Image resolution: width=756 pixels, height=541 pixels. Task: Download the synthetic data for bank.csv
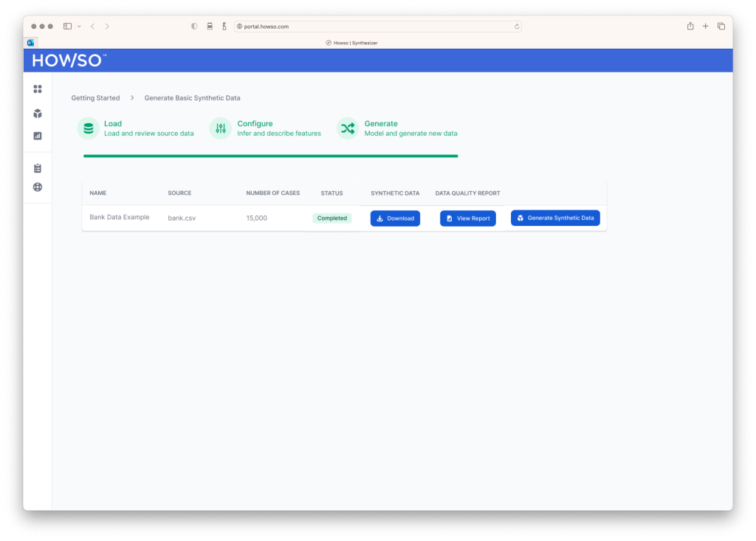point(395,218)
